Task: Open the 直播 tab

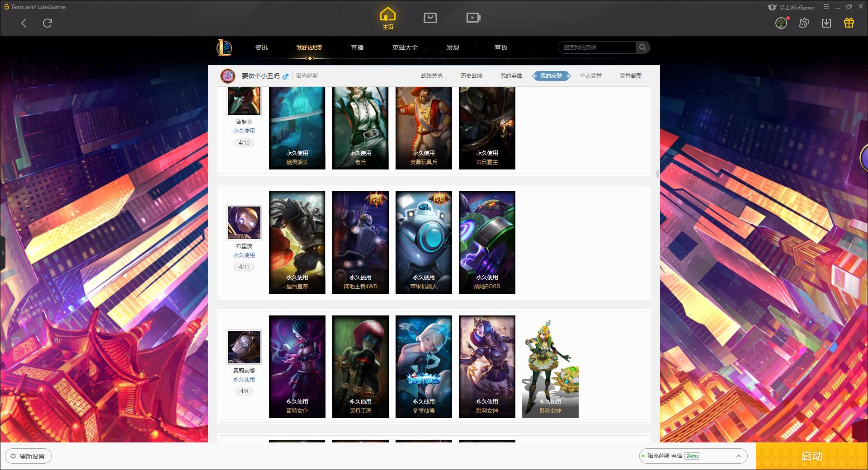Action: pyautogui.click(x=357, y=47)
